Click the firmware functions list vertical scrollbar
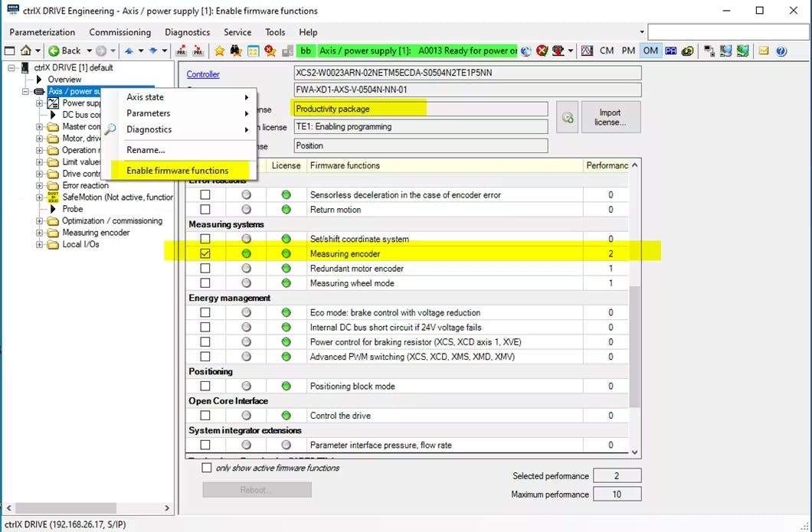Image resolution: width=812 pixels, height=532 pixels. point(634,344)
